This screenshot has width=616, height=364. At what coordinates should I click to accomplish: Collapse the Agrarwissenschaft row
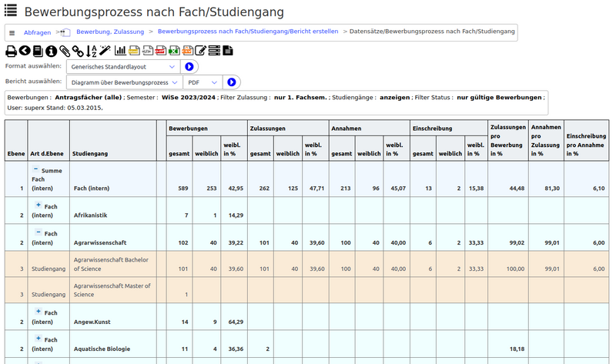38,232
